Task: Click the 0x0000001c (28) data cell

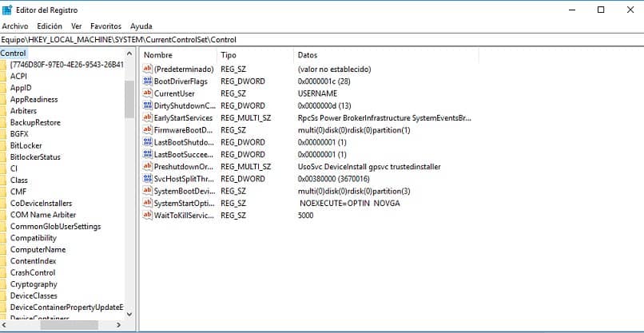Action: tap(324, 81)
